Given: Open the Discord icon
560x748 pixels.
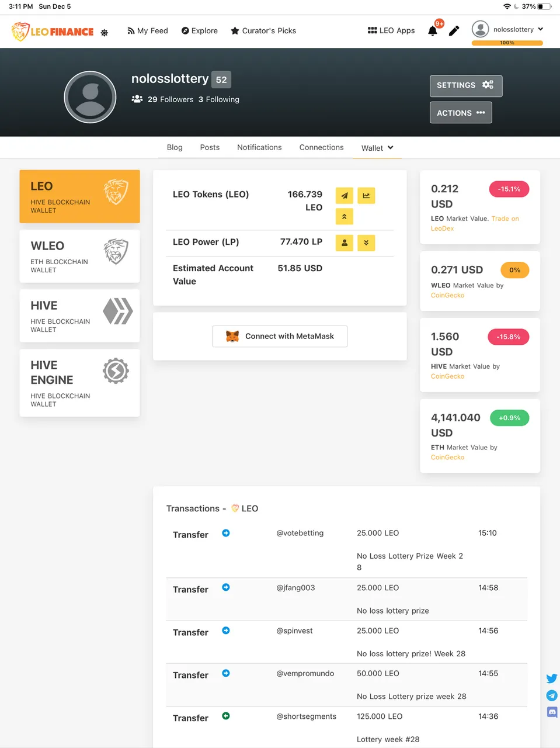Looking at the screenshot, I should [x=552, y=712].
